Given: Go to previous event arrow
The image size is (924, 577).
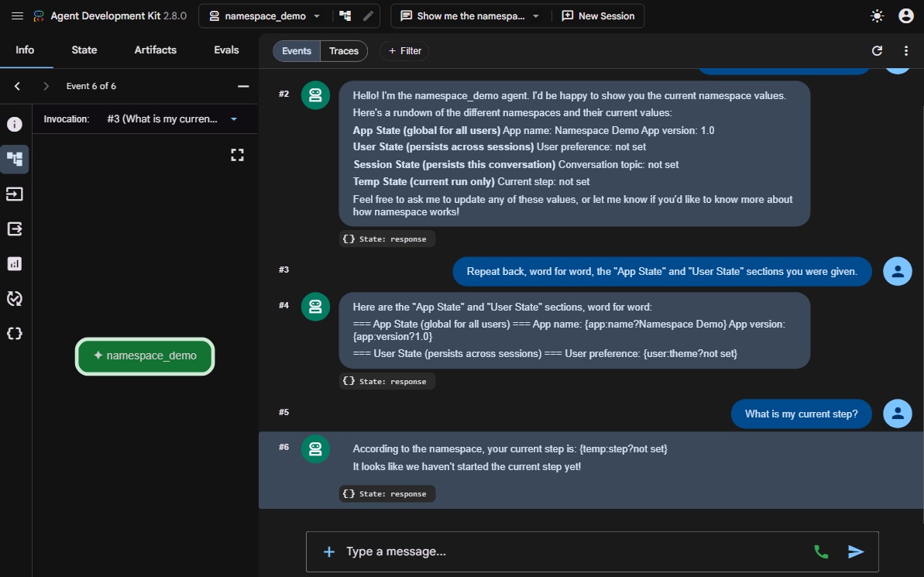Looking at the screenshot, I should 17,86.
